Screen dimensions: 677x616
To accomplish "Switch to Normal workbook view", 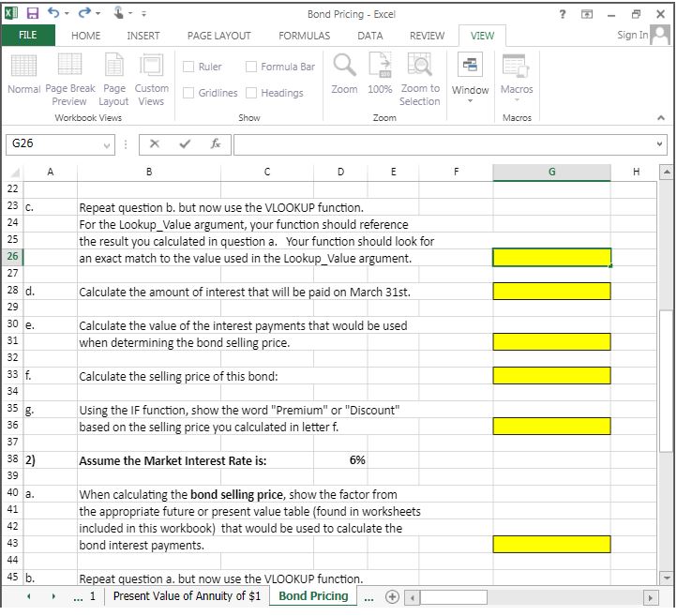I will (x=23, y=73).
